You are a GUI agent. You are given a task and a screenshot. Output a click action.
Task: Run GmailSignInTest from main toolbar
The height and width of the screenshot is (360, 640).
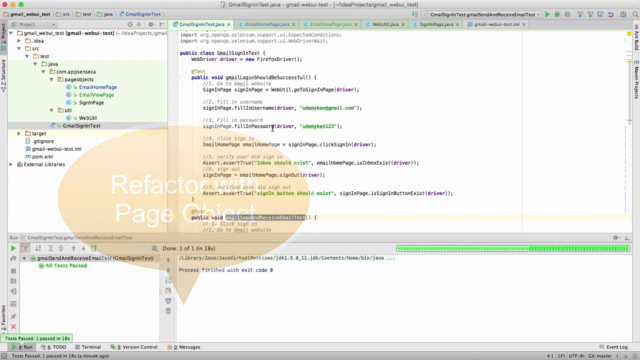(x=547, y=14)
